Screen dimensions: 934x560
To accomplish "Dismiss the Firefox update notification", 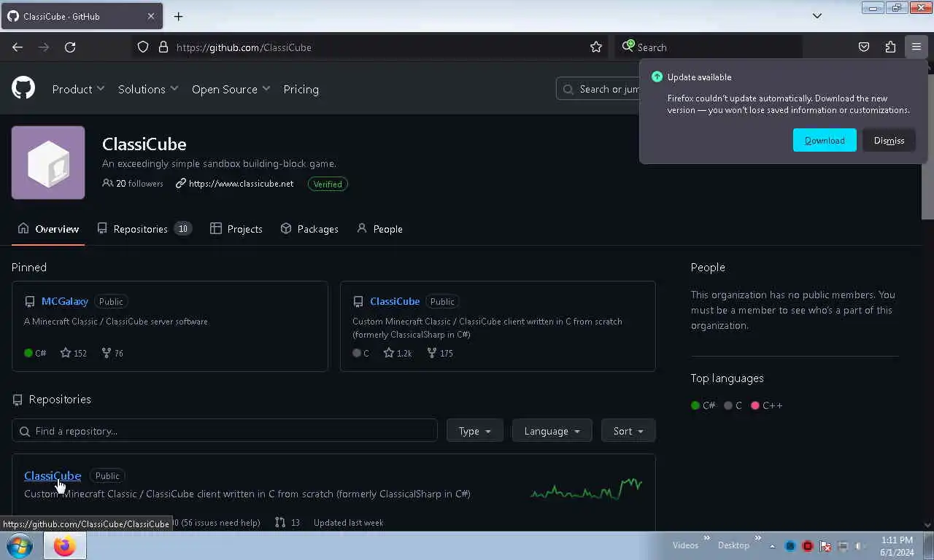I will click(889, 140).
